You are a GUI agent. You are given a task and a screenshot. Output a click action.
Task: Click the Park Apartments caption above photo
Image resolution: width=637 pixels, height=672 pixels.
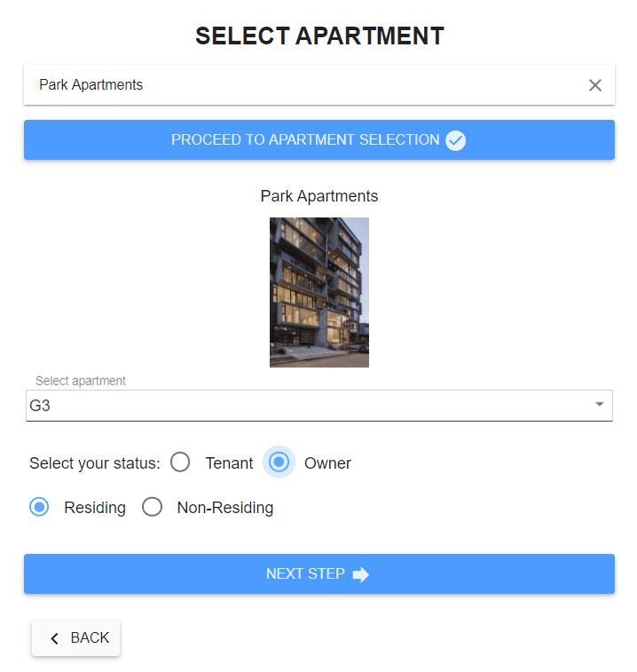click(x=318, y=196)
